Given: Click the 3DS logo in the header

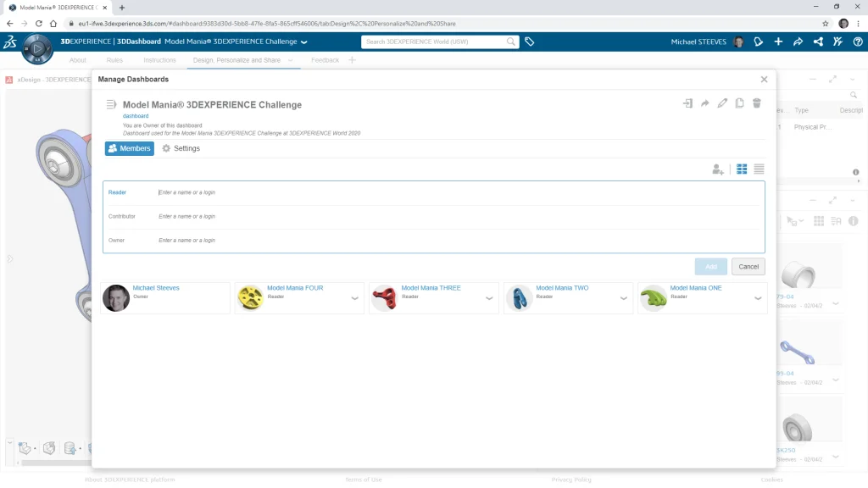Looking at the screenshot, I should (10, 42).
